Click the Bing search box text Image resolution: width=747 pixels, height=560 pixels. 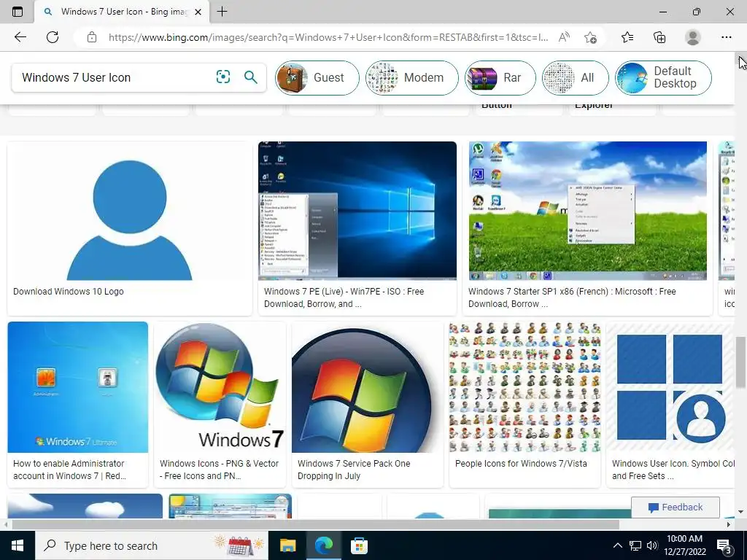tap(76, 77)
